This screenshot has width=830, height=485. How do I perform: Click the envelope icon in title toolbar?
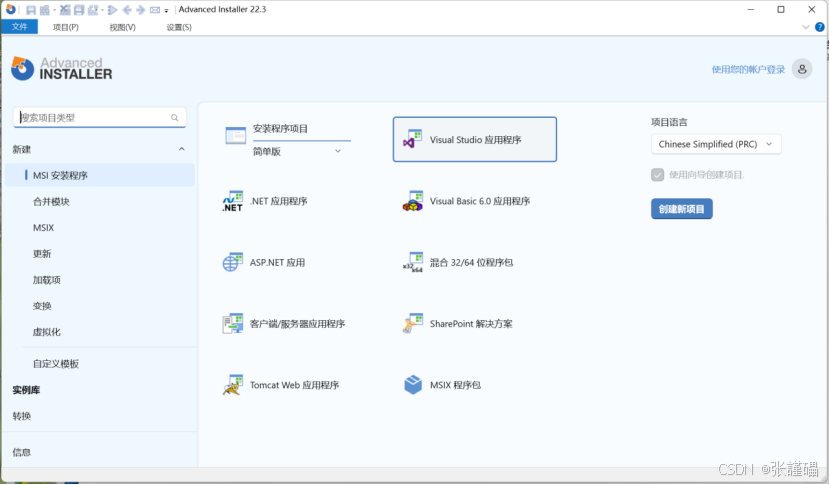pos(155,10)
